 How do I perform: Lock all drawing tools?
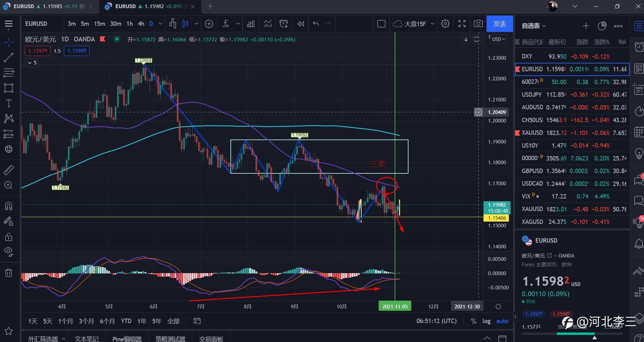9,237
